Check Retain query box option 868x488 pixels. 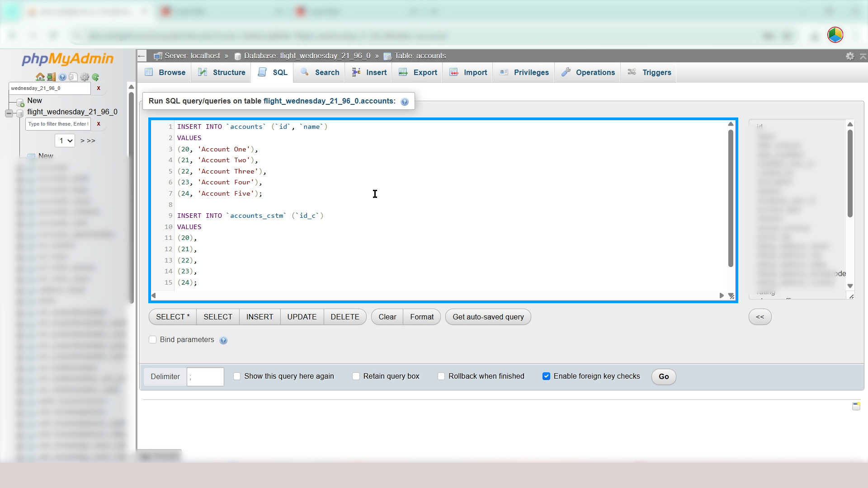pos(356,376)
